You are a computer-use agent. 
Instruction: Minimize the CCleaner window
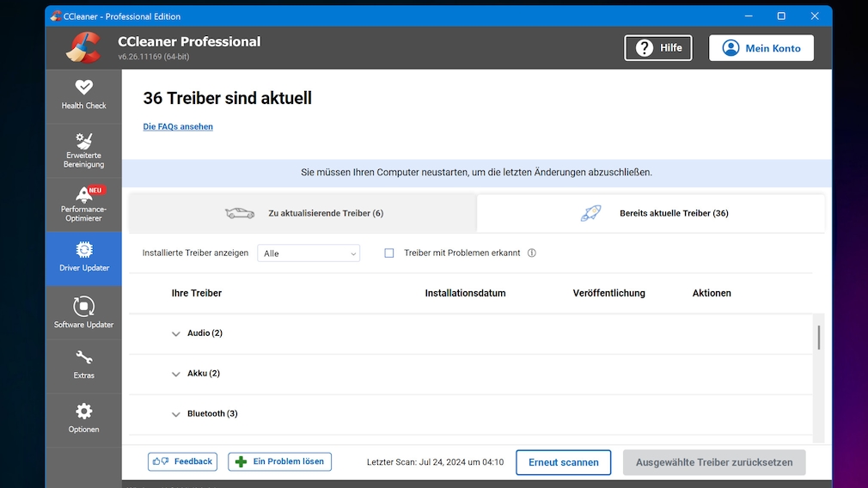click(x=749, y=16)
